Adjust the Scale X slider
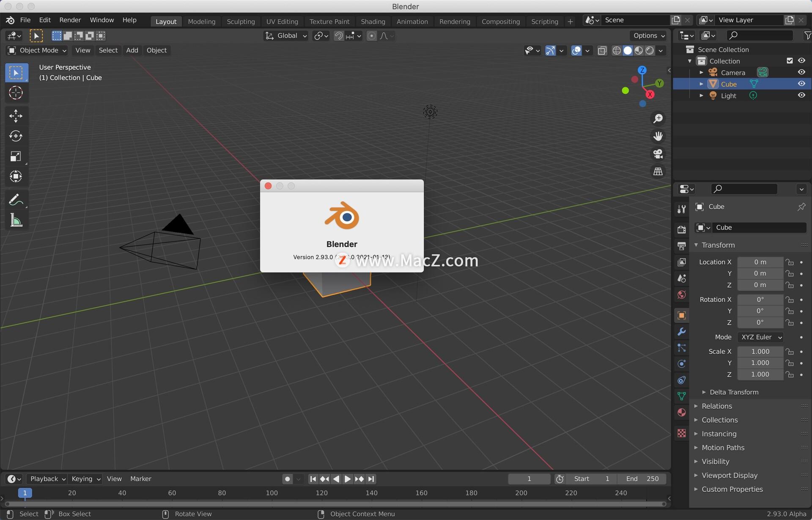812x520 pixels. pos(760,351)
